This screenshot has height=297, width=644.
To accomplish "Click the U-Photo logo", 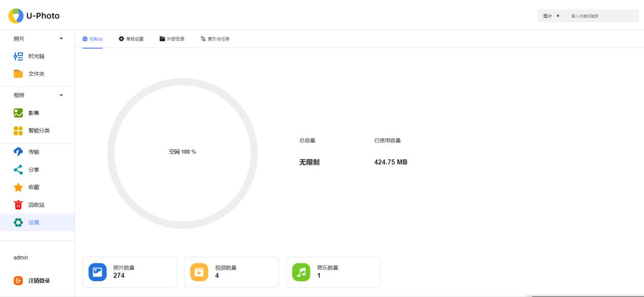I will pyautogui.click(x=34, y=16).
